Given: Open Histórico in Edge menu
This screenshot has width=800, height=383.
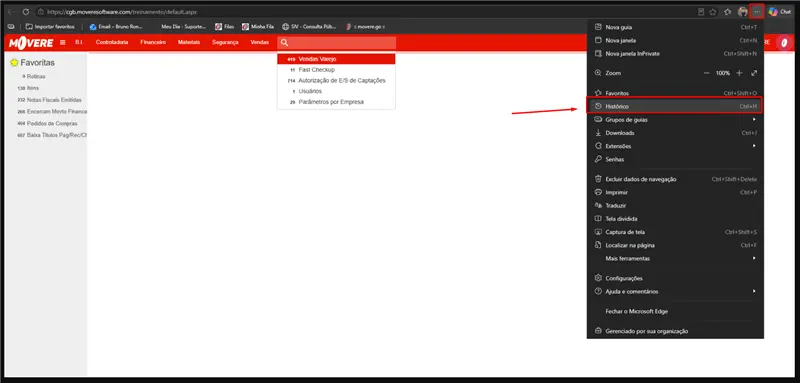Looking at the screenshot, I should [675, 107].
